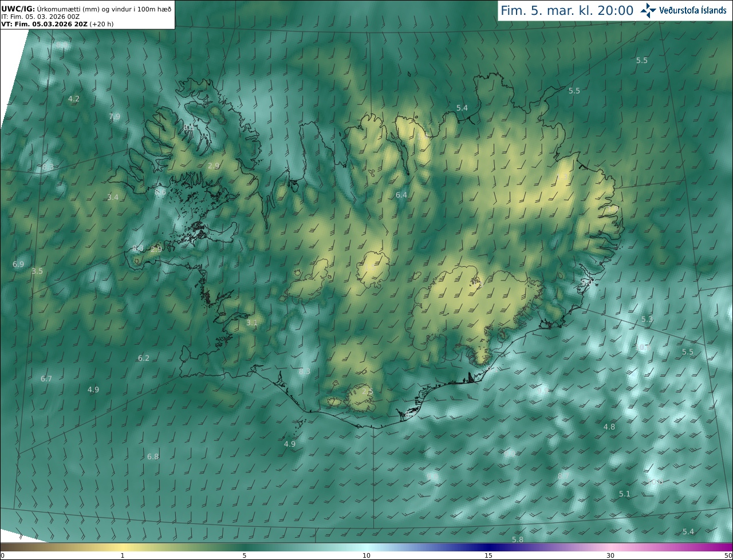Click the 6.7 value on the map

46,379
